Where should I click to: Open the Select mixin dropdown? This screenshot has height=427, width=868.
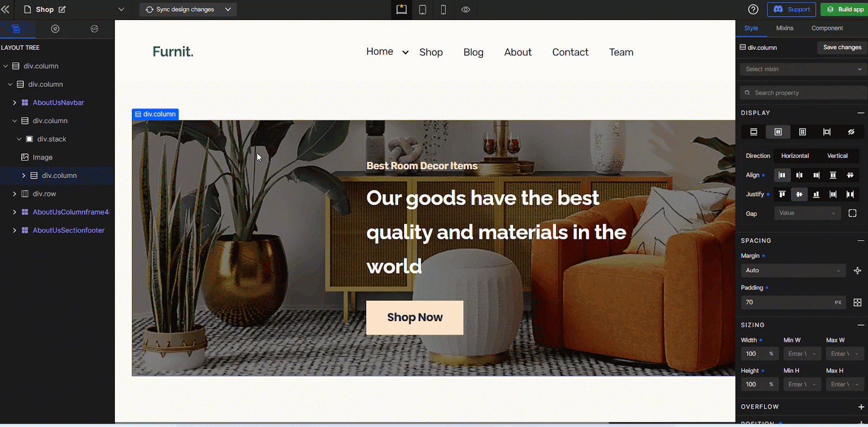803,69
